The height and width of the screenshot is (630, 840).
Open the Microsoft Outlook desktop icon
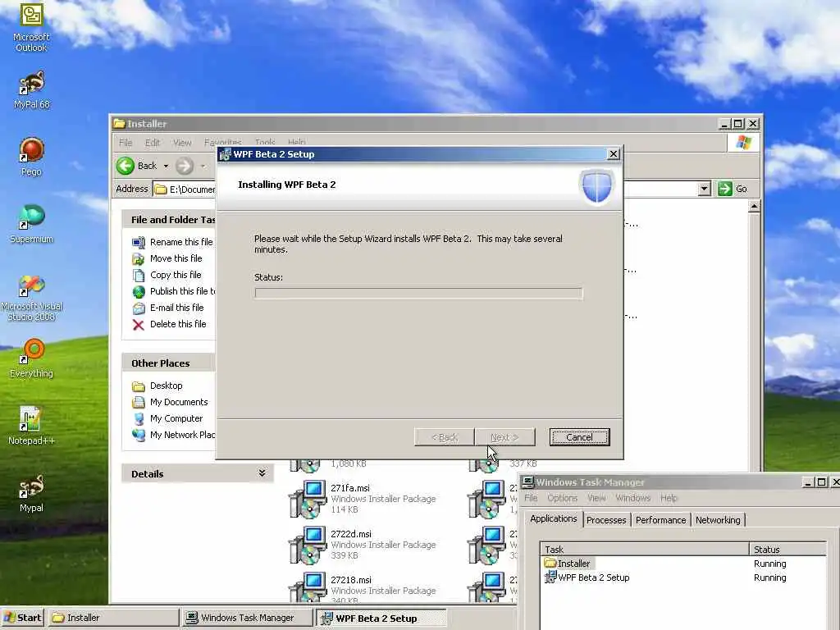point(31,27)
